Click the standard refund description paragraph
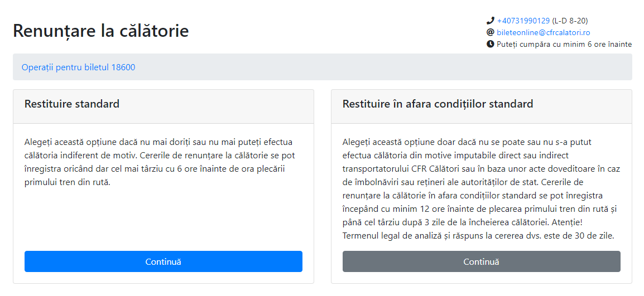This screenshot has width=644, height=296. [160, 162]
